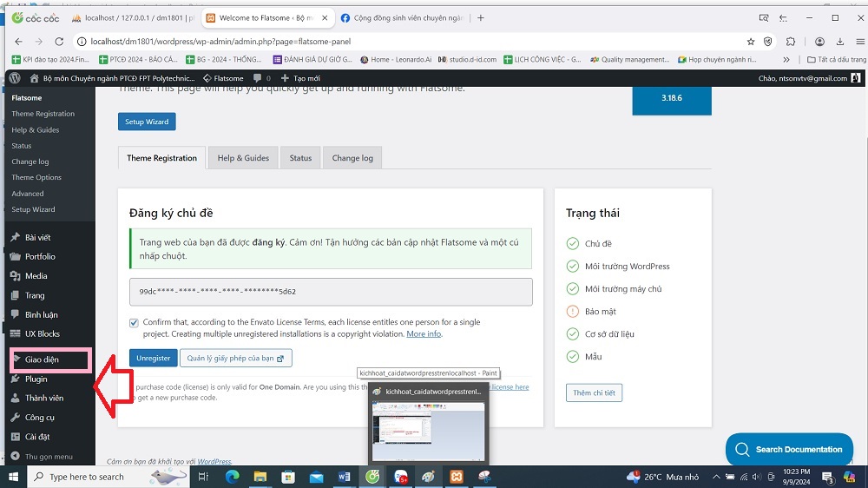868x488 pixels.
Task: Open a new browser tab
Action: click(x=481, y=17)
